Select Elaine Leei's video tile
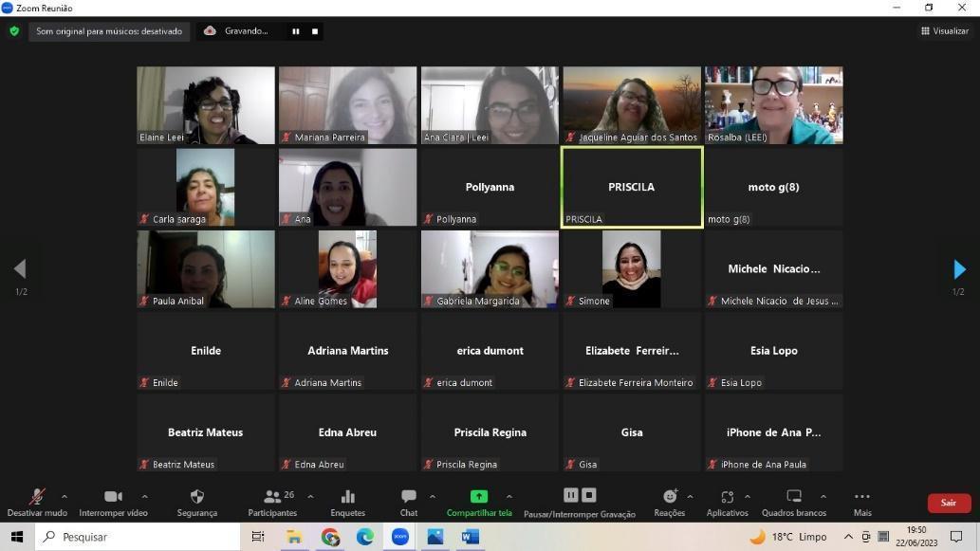 coord(206,105)
